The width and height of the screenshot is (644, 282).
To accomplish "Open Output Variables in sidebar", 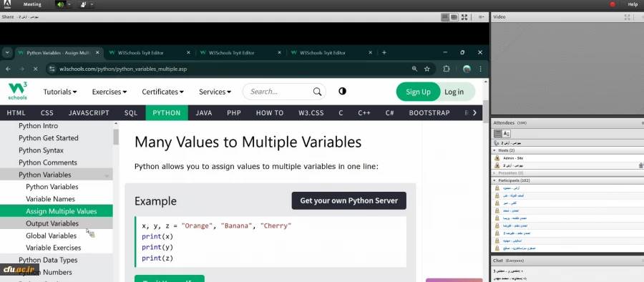I will click(57, 223).
